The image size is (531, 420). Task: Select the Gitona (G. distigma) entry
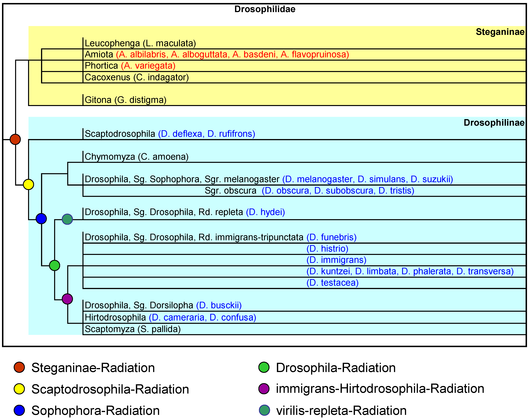tap(125, 100)
